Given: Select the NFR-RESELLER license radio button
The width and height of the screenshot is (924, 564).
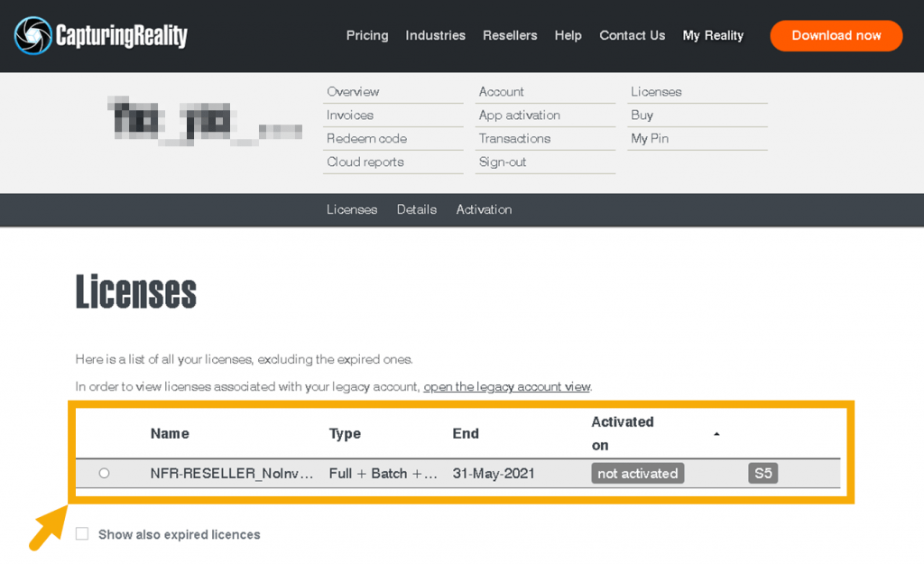Looking at the screenshot, I should [x=104, y=473].
